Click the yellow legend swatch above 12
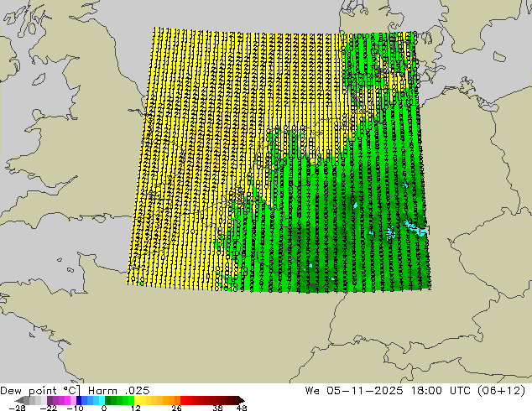This screenshot has width=532, height=411. [x=137, y=400]
